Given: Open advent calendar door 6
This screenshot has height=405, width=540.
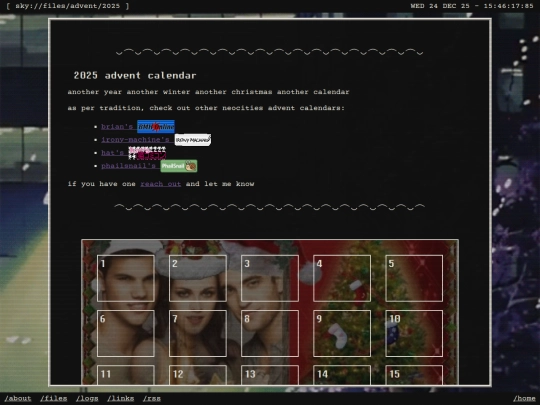Looking at the screenshot, I should (x=126, y=333).
